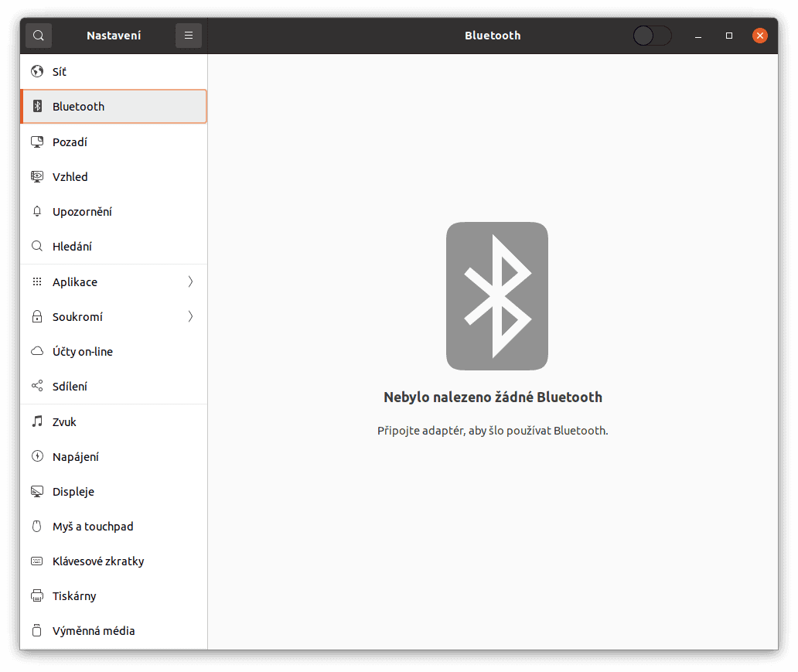Screen dimensions: 798x672
Task: Click the 'Nebylo nalezeno žádné Bluetooth' heading
Action: [x=493, y=397]
